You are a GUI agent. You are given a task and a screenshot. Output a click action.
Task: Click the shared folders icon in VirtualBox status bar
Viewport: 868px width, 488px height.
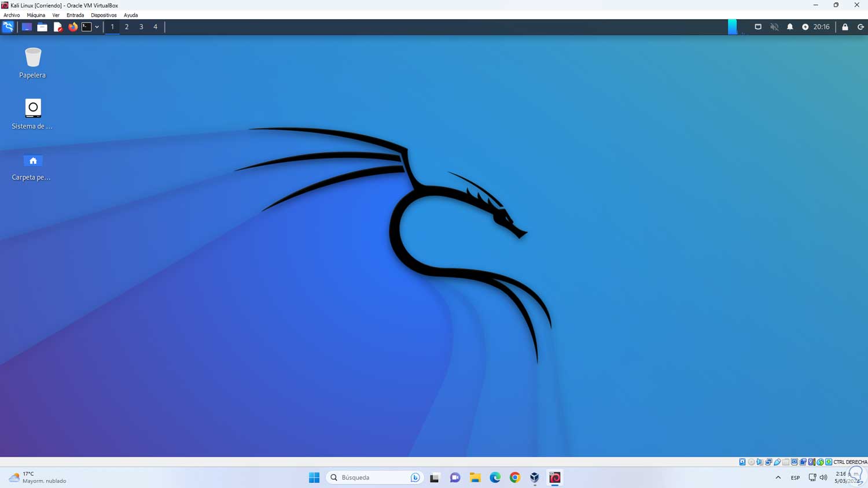pos(786,462)
